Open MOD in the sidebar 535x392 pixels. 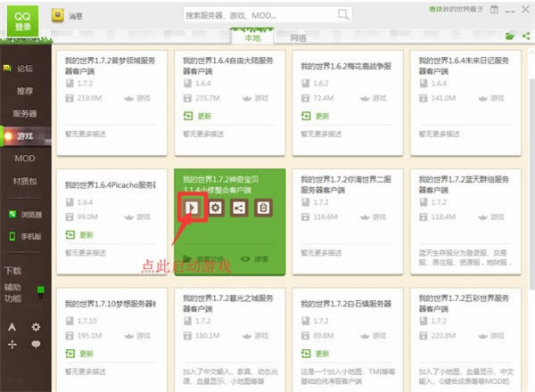pos(25,159)
